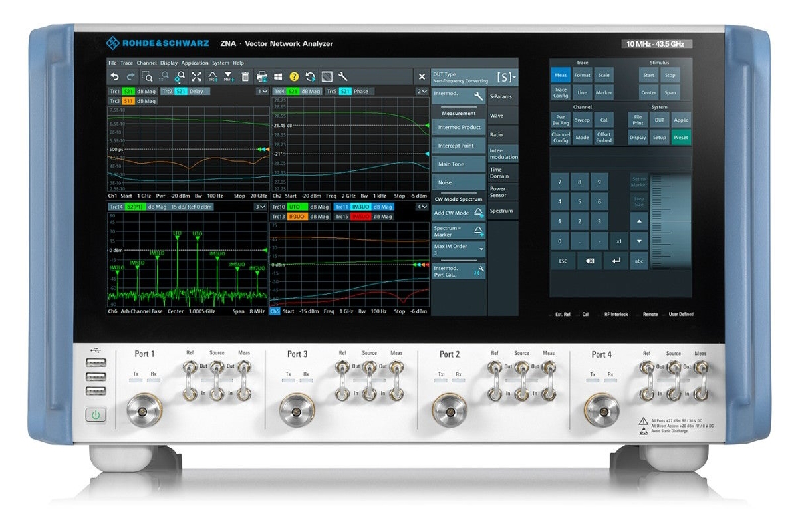Open the Display menu
This screenshot has height=532, width=798.
(x=169, y=63)
